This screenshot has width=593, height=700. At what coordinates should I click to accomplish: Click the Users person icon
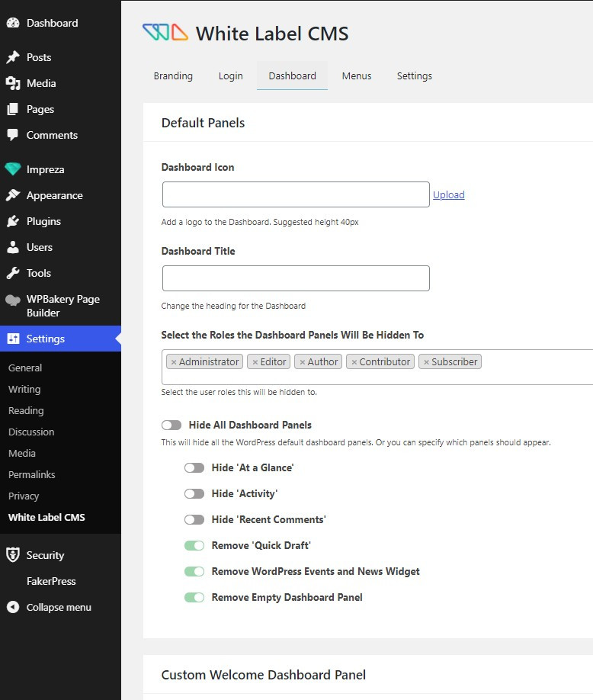coord(12,247)
